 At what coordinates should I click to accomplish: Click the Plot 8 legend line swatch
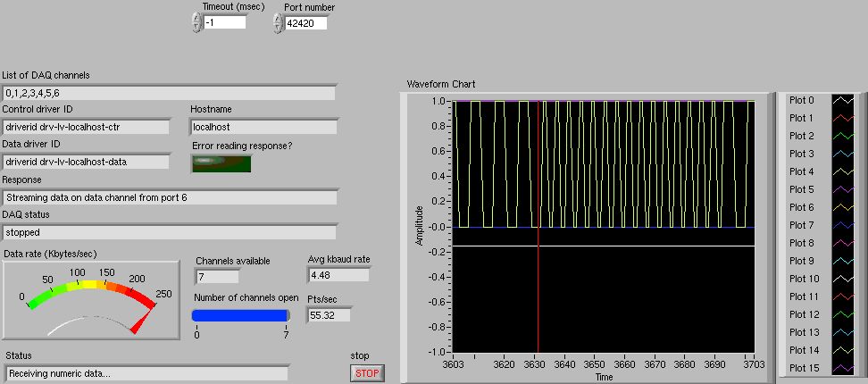(x=842, y=244)
